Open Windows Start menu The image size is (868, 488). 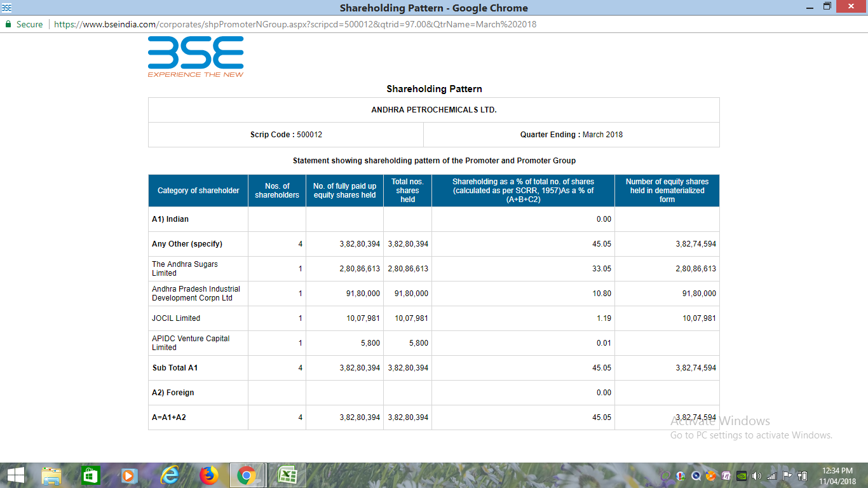[x=15, y=475]
